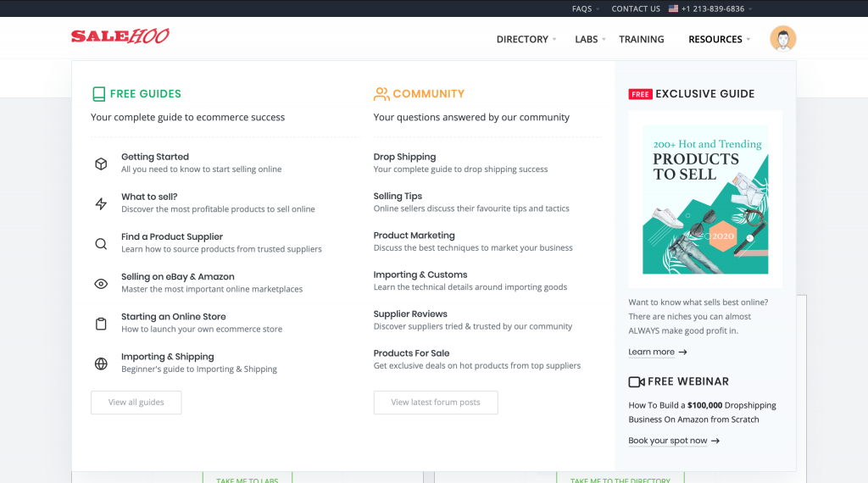Viewport: 868px width, 483px height.
Task: Click the US flag phone number icon
Action: [x=673, y=8]
